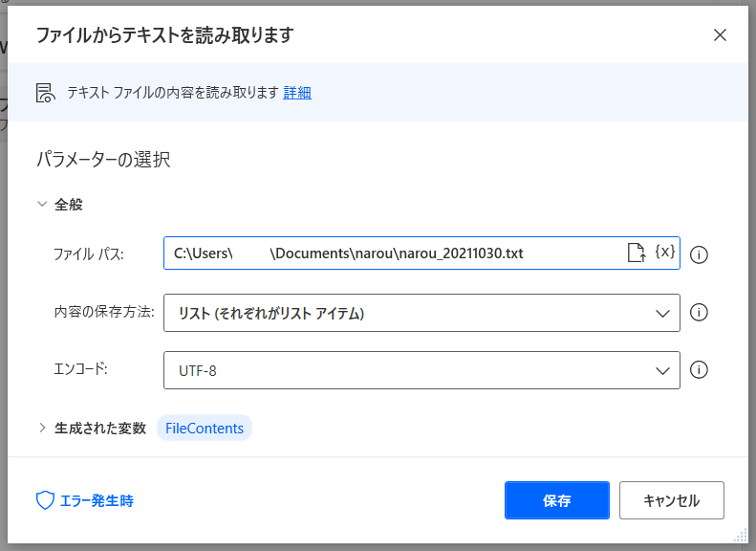
Task: Click the resize grip at dialog corner
Action: tap(740, 536)
